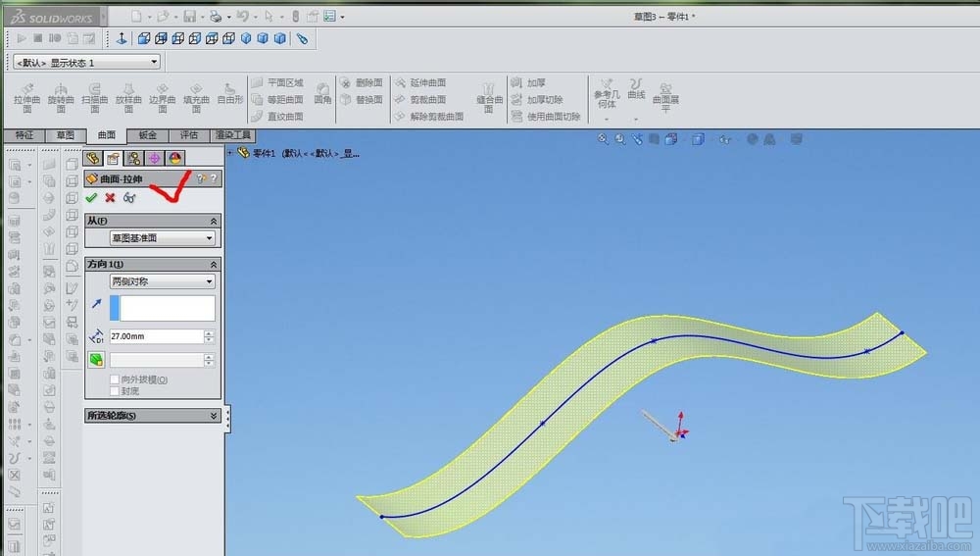
Task: Expand the 零件1 flyout tree node
Action: [x=230, y=153]
